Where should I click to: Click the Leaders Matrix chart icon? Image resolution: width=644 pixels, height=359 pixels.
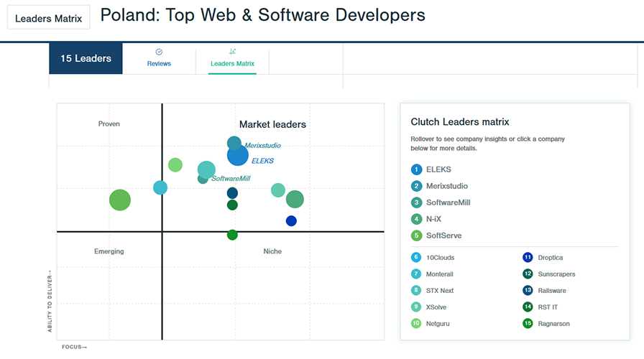pos(232,51)
